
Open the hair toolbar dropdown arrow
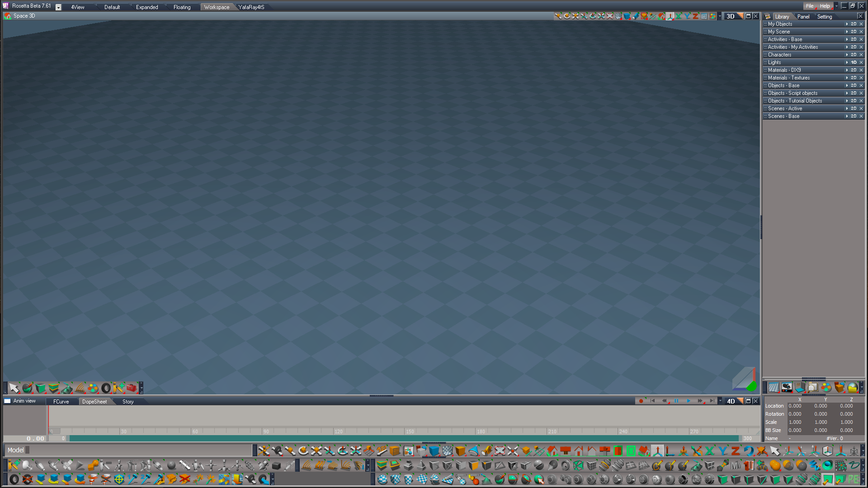click(x=368, y=465)
